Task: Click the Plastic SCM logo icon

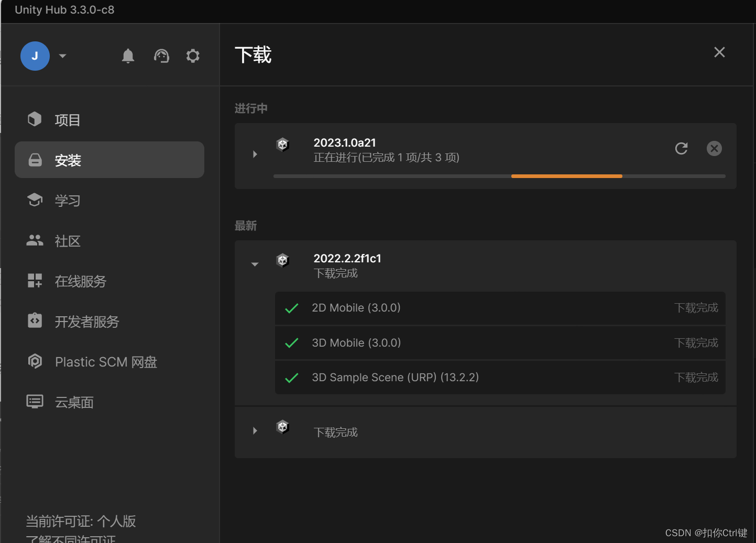Action: [x=35, y=361]
